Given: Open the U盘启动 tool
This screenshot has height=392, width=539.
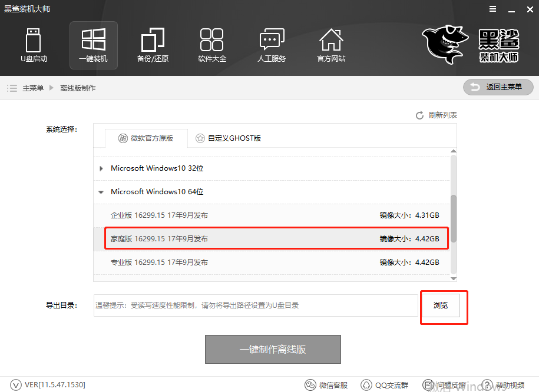Looking at the screenshot, I should tap(34, 45).
